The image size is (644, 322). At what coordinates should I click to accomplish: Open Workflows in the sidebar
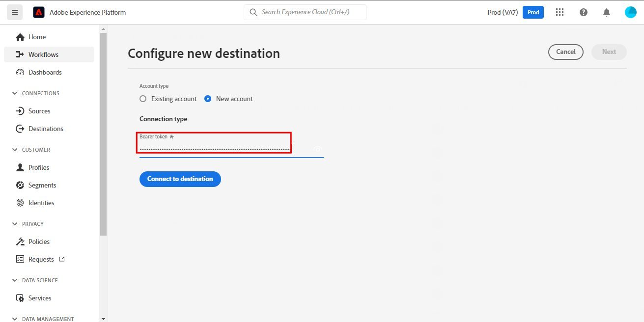point(43,54)
